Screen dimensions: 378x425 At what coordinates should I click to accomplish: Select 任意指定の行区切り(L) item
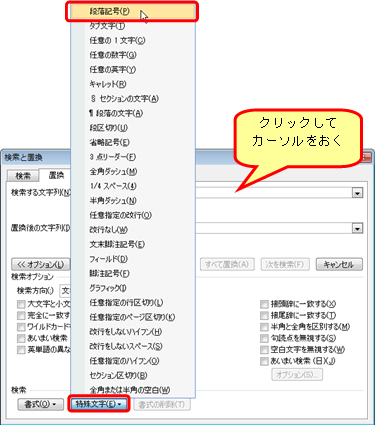132,303
